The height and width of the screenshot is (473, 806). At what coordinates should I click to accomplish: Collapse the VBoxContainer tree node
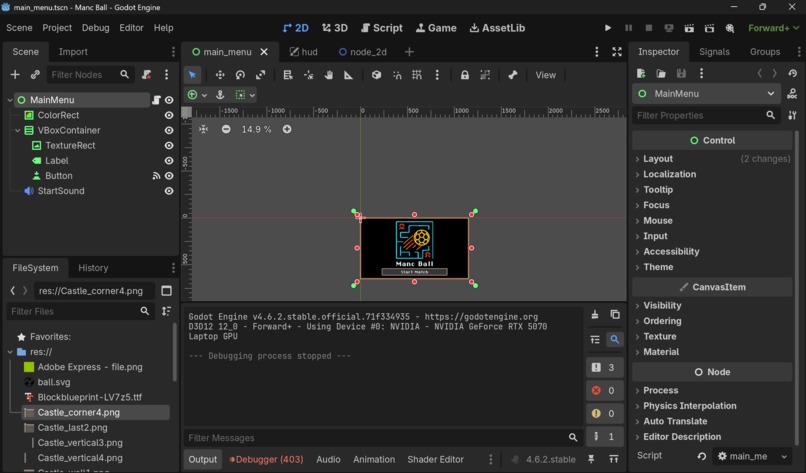[17, 131]
